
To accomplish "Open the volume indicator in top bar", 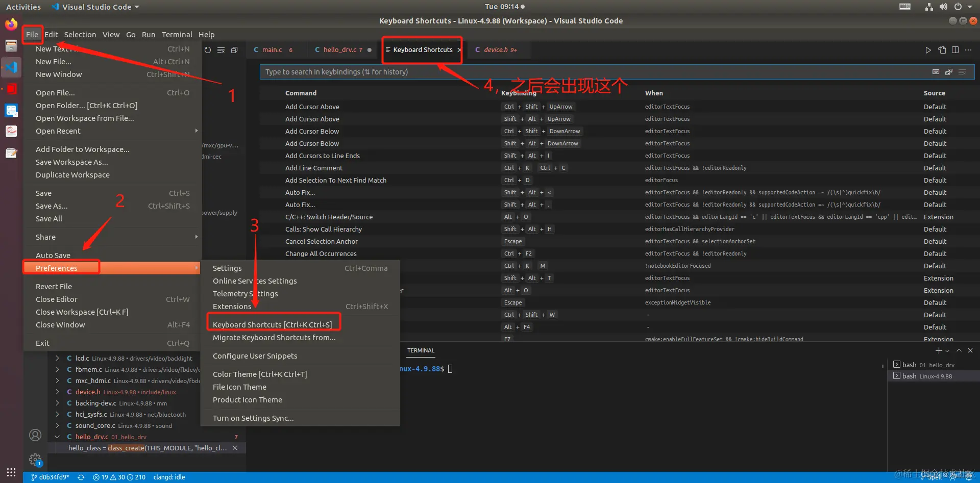I will [943, 7].
